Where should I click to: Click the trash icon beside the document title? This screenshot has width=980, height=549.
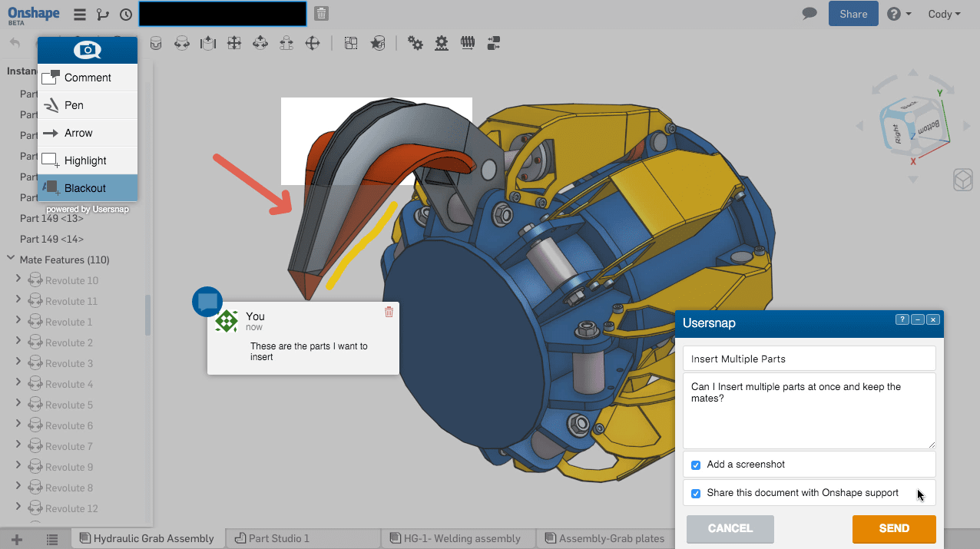click(x=321, y=13)
